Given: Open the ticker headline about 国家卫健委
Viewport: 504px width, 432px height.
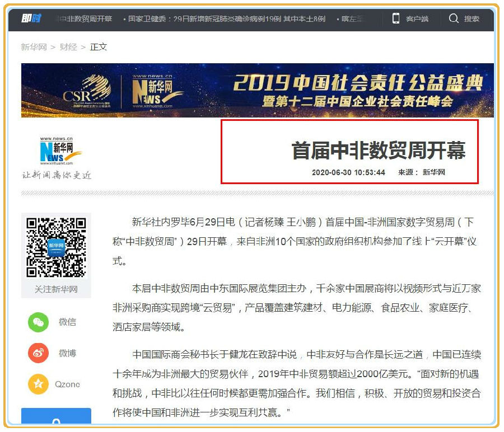Looking at the screenshot, I should [226, 19].
